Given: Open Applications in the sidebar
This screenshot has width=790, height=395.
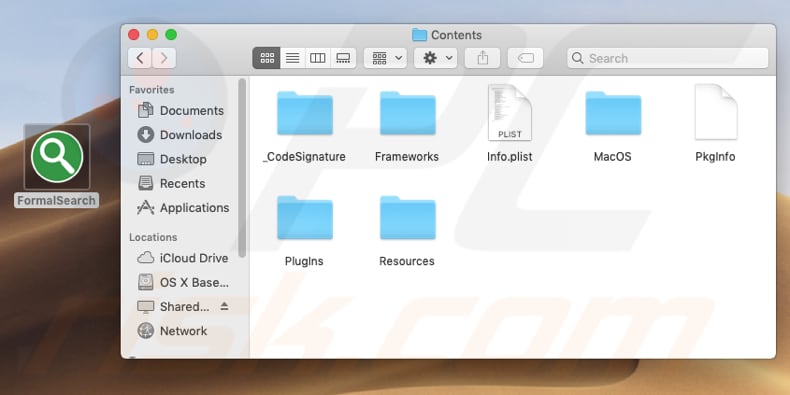Looking at the screenshot, I should (x=184, y=208).
